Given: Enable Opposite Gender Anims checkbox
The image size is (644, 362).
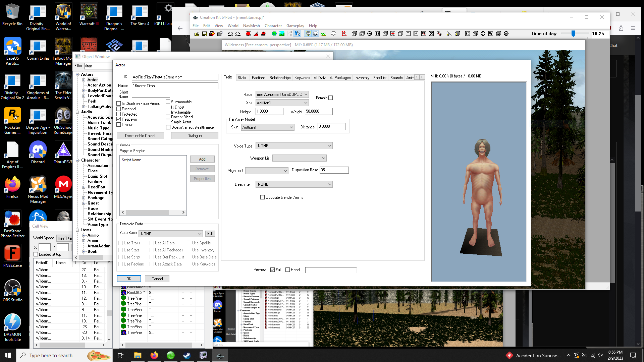Looking at the screenshot, I should click(x=263, y=197).
